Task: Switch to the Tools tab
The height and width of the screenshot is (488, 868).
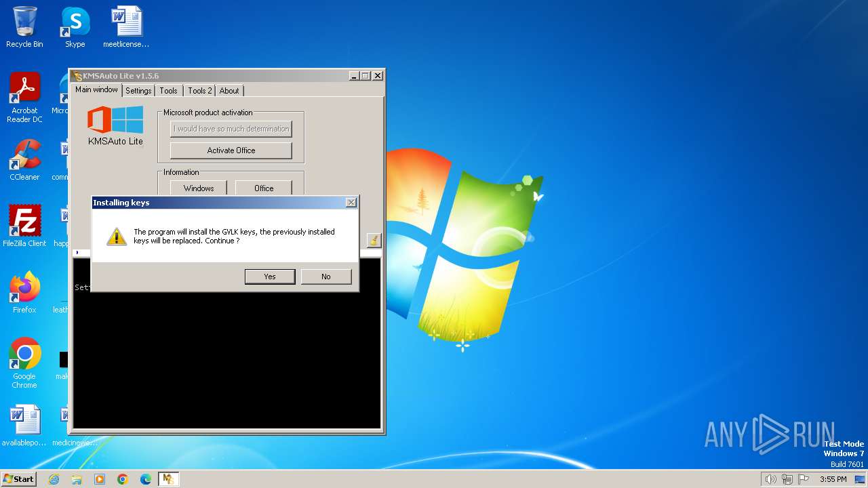Action: 169,91
